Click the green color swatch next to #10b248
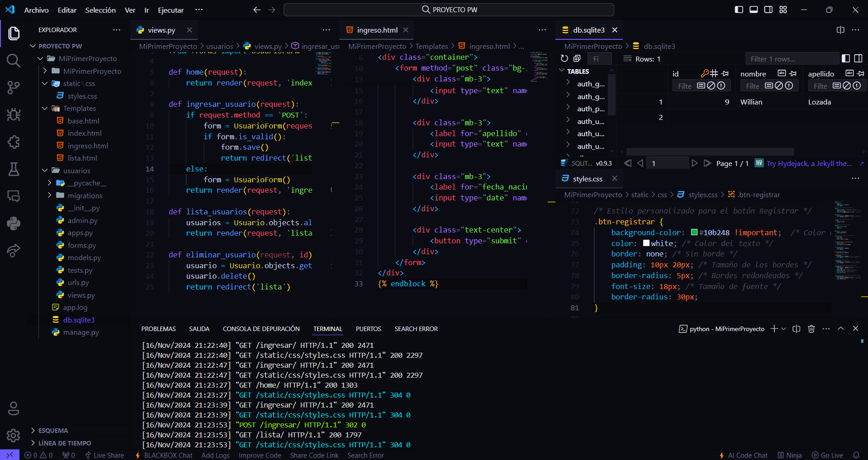 pyautogui.click(x=694, y=232)
